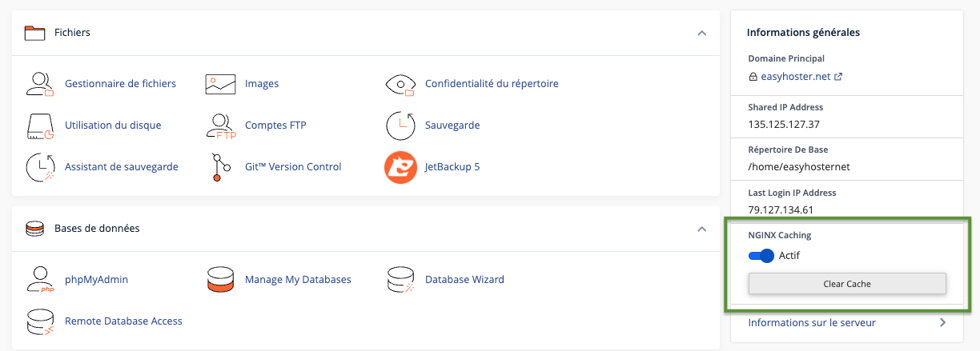Viewport: 980px width, 351px height.
Task: Click the Comptes FTP icon
Action: pyautogui.click(x=220, y=125)
